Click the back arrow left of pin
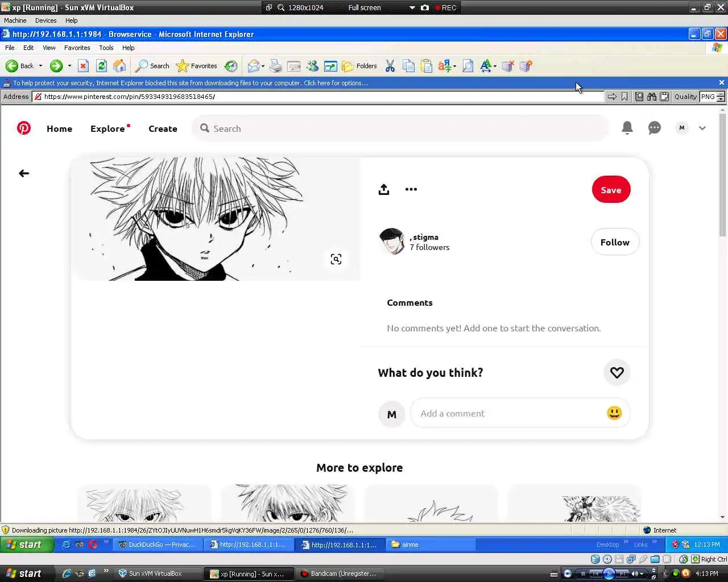 [24, 173]
